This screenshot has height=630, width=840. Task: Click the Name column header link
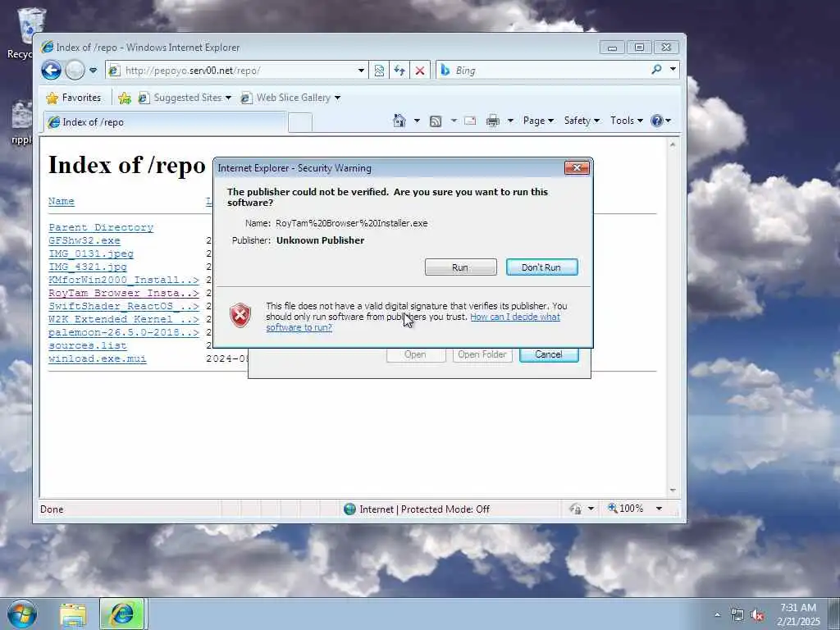(x=61, y=202)
